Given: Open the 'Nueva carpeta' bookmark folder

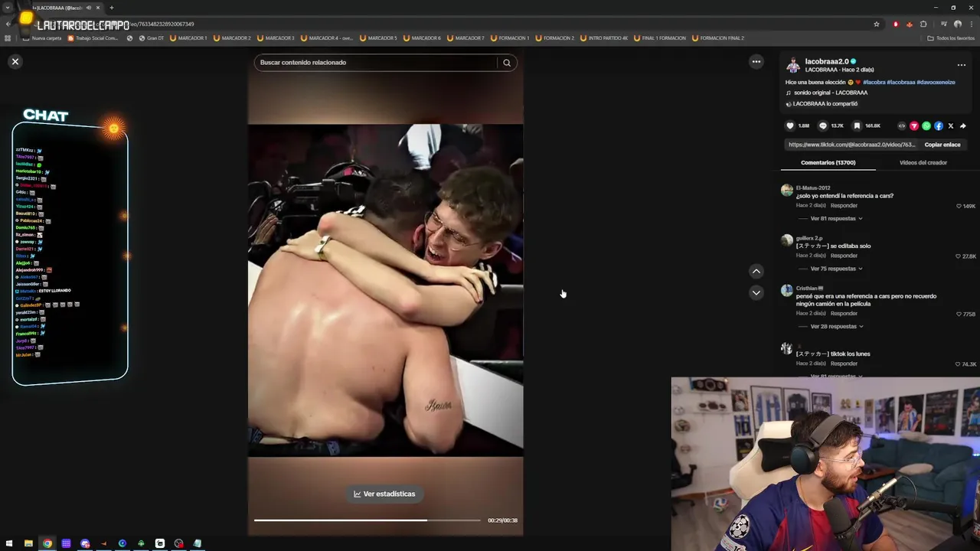Looking at the screenshot, I should coord(42,38).
